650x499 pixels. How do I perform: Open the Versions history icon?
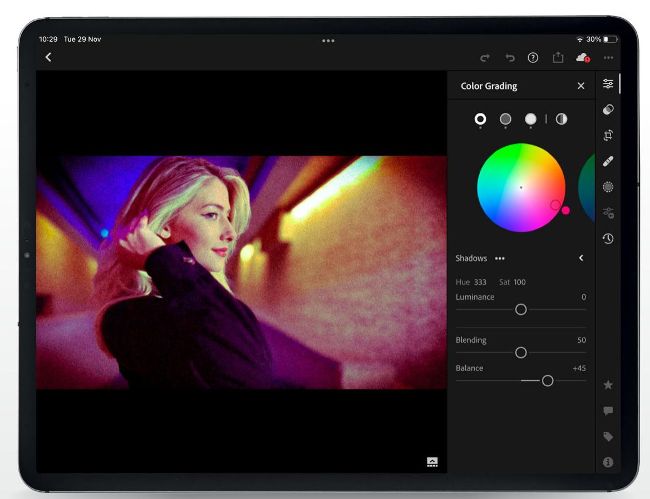coord(608,238)
